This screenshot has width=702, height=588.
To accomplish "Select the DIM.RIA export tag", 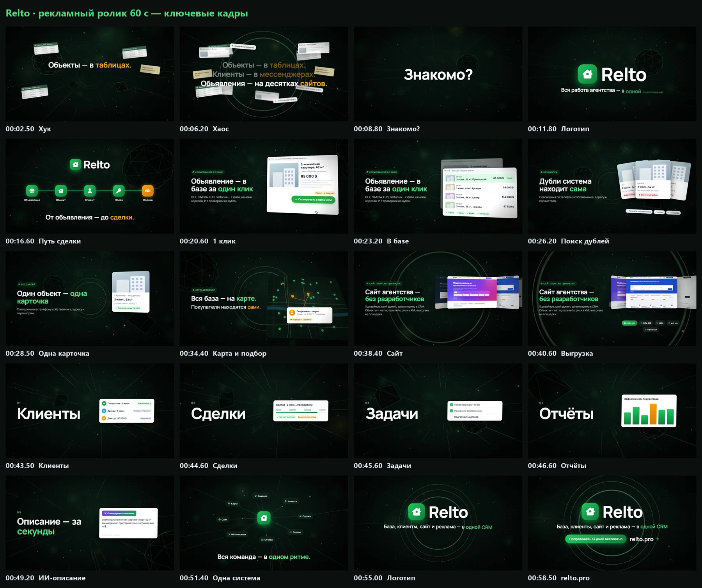I will pyautogui.click(x=646, y=323).
